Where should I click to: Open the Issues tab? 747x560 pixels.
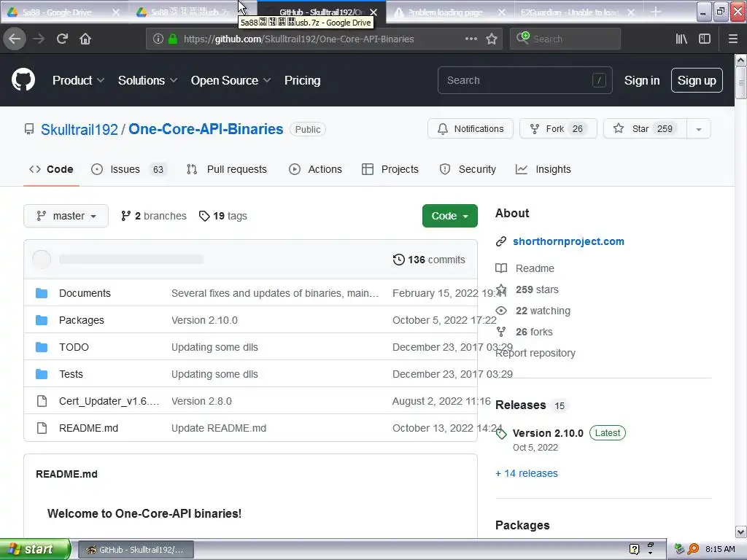coord(130,169)
